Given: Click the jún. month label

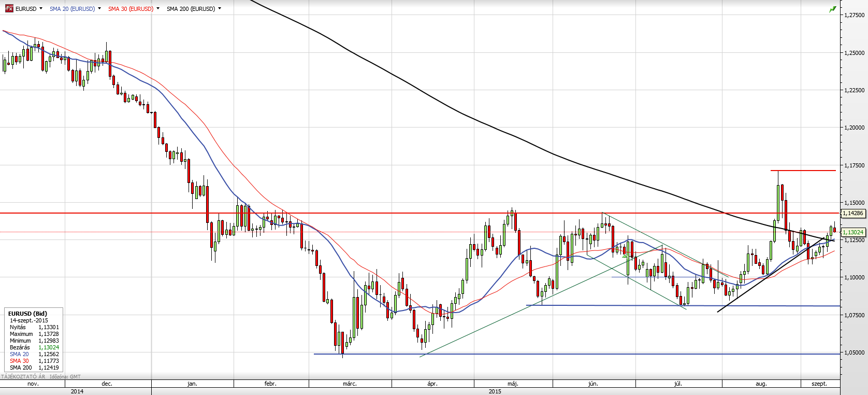Looking at the screenshot, I should [x=594, y=384].
